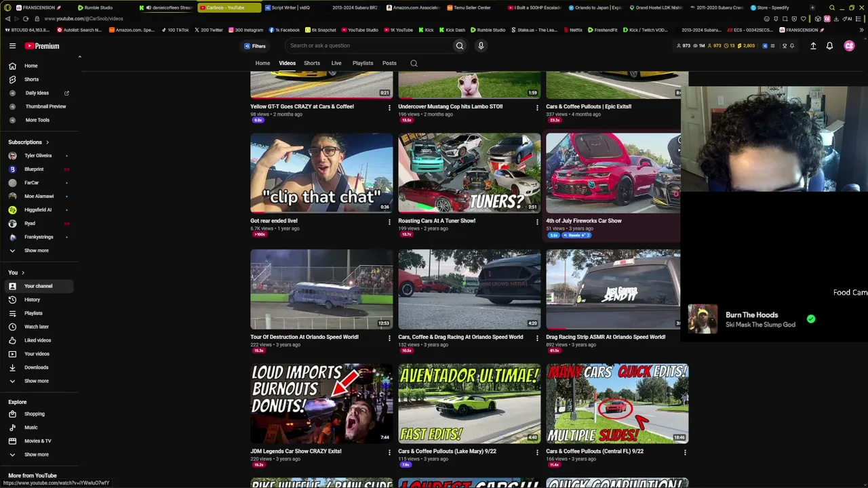Open Downloads in sidebar
This screenshot has width=868, height=488.
point(38,367)
